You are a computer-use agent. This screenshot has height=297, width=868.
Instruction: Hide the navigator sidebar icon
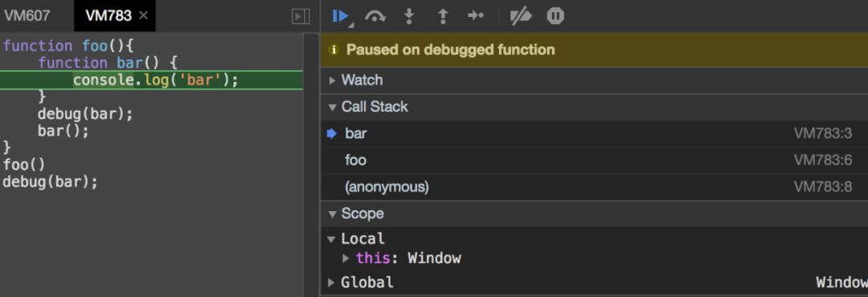tap(301, 17)
